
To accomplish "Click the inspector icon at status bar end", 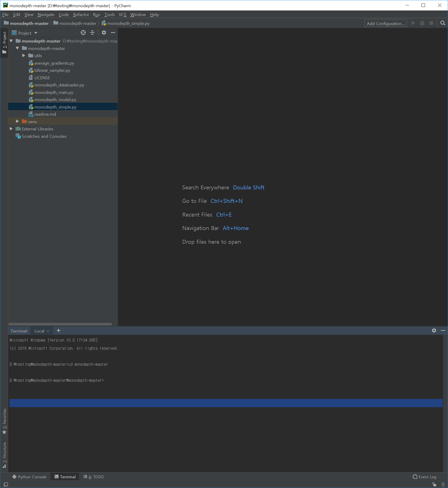I will [x=443, y=484].
